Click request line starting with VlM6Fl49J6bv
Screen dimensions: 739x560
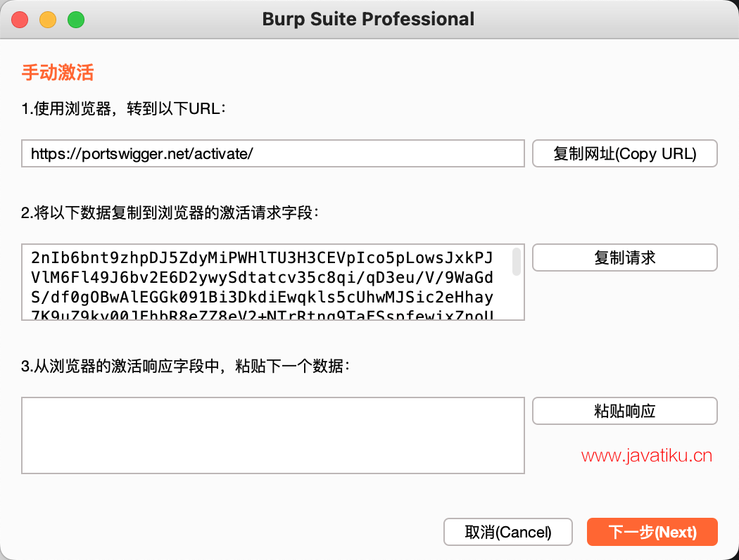262,278
